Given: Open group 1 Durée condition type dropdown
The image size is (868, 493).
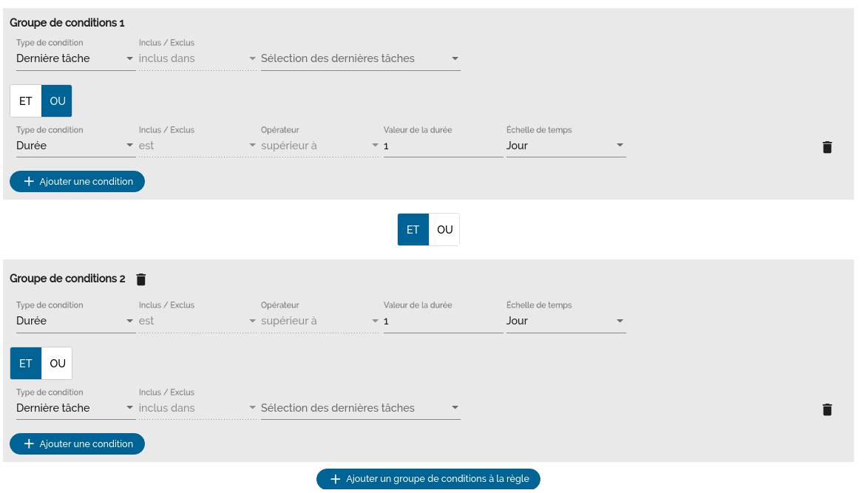Looking at the screenshot, I should [x=75, y=146].
